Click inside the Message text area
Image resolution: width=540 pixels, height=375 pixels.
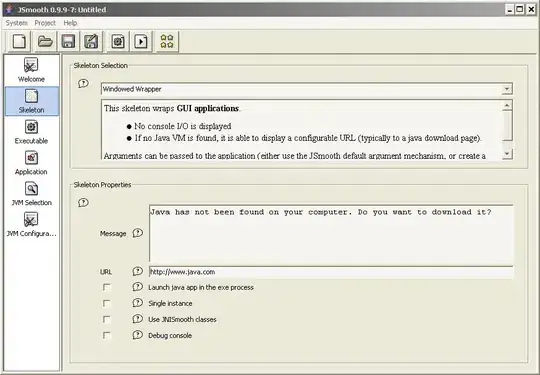331,234
